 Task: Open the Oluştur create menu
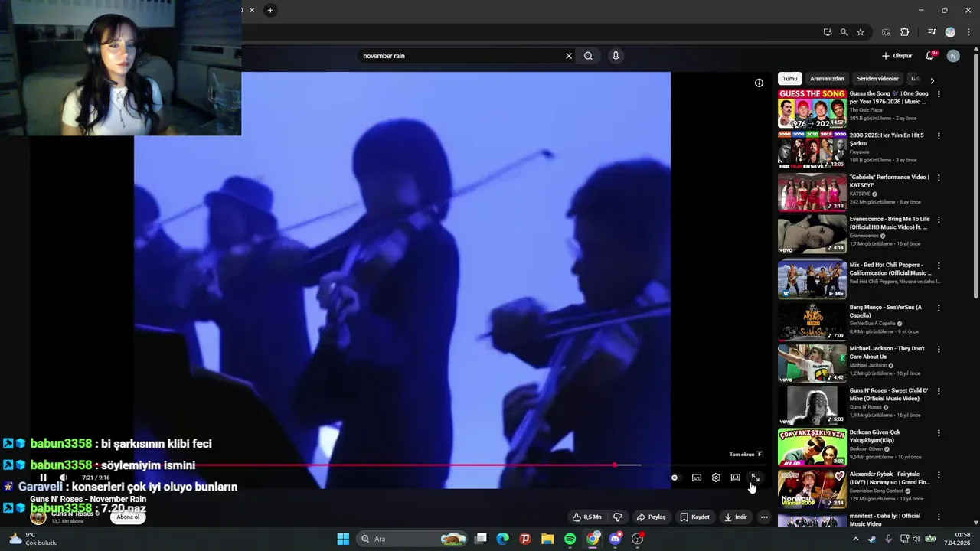pyautogui.click(x=897, y=56)
